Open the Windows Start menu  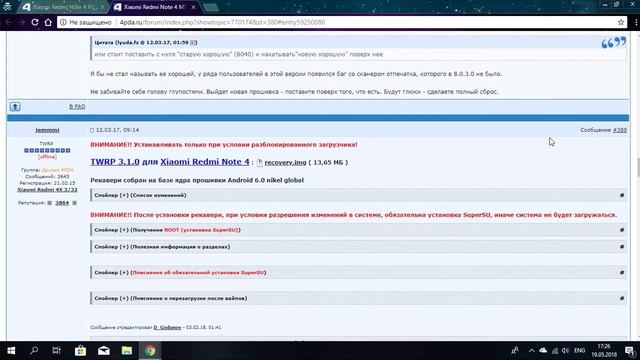click(11, 351)
